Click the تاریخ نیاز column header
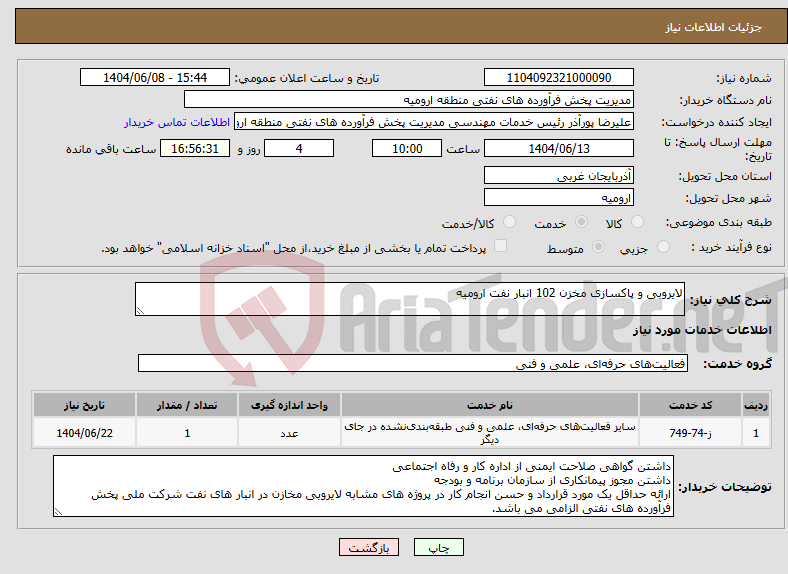The height and width of the screenshot is (574, 788). point(84,405)
